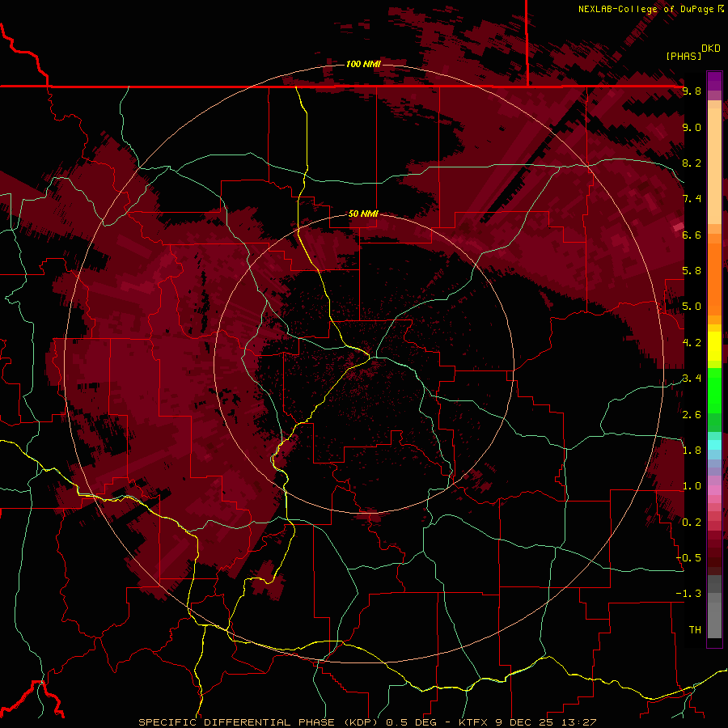Image resolution: width=728 pixels, height=728 pixels.
Task: Click the 8.2 value on the color scale
Action: (x=692, y=163)
